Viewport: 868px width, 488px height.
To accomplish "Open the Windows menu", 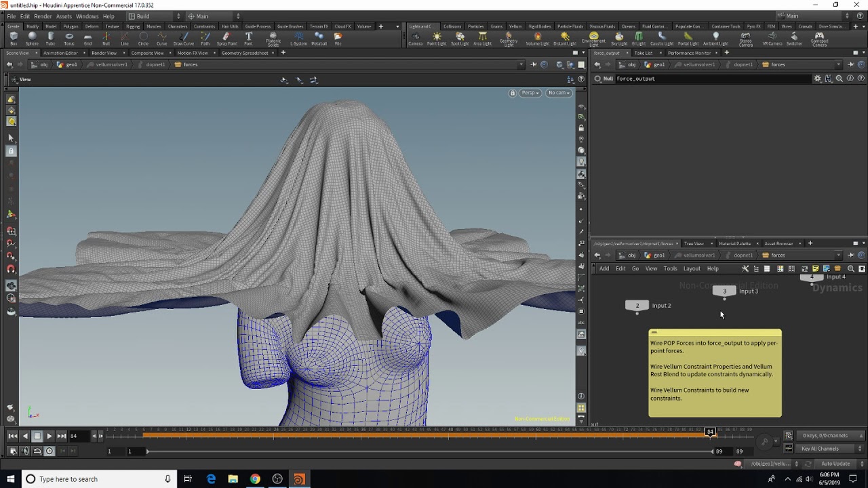I will click(87, 16).
